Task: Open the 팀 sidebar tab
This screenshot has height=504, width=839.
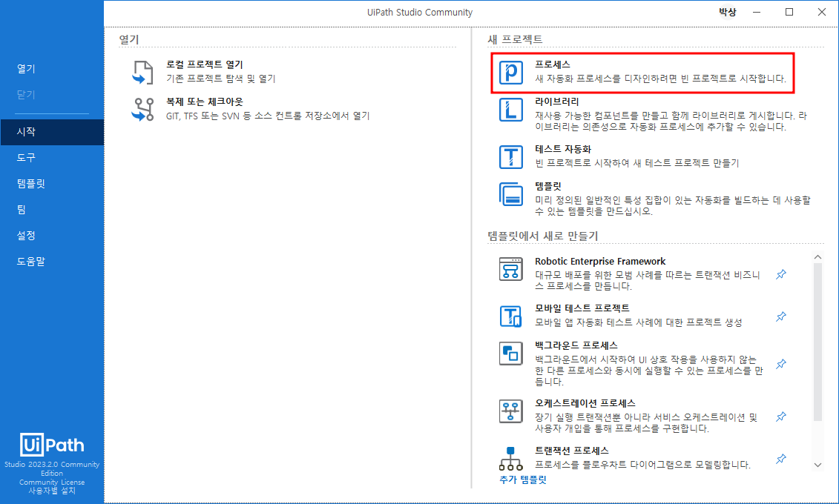Action: tap(52, 210)
